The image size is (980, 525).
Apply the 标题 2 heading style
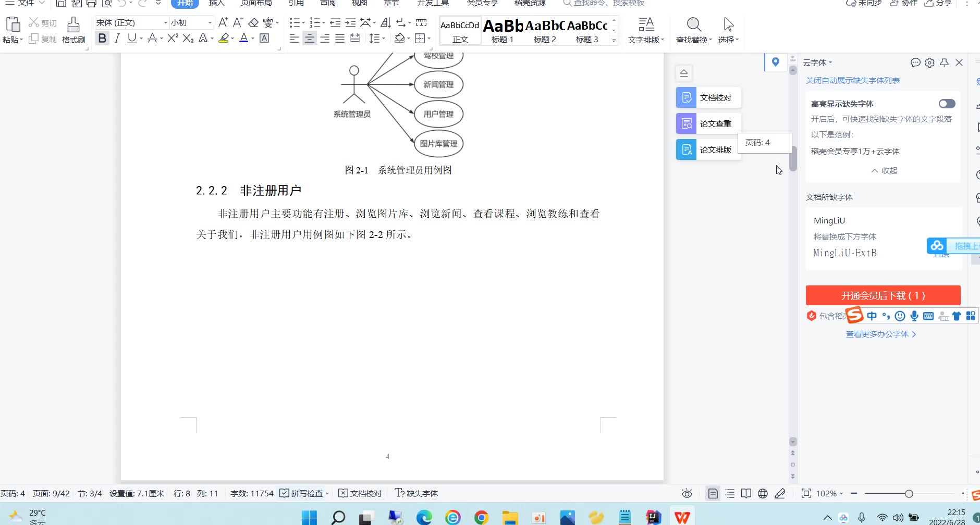click(x=545, y=31)
